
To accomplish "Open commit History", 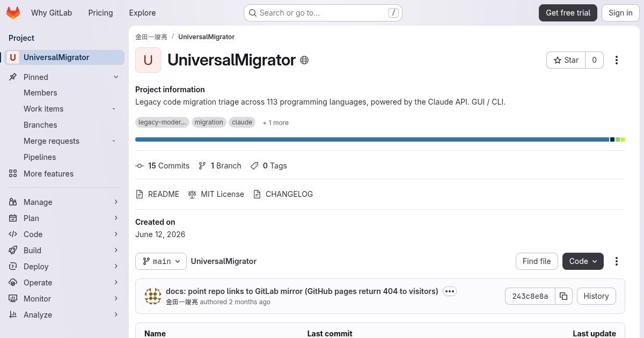I will [596, 296].
